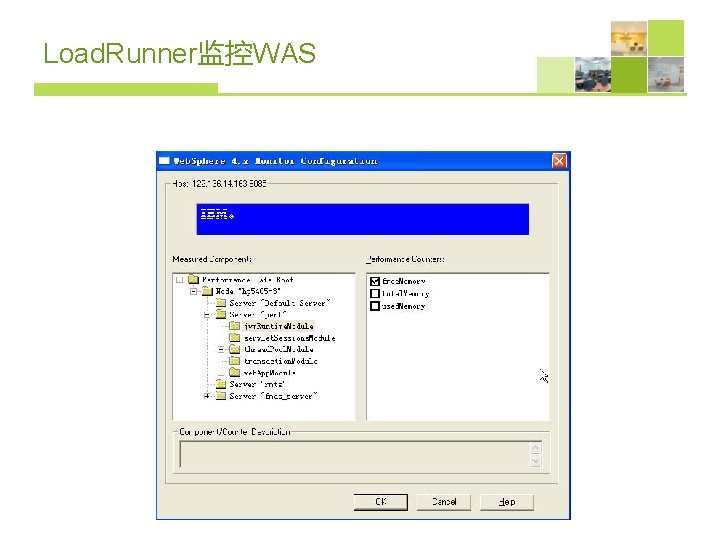
Task: Select the Node tree item label
Action: pos(248,291)
